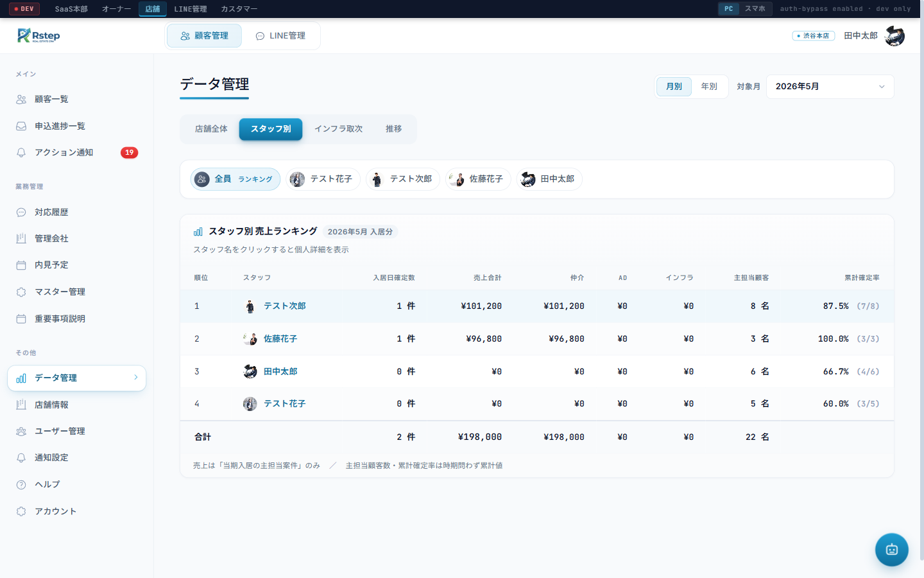This screenshot has height=578, width=924.
Task: Click the 売上合計 column header
Action: click(488, 278)
